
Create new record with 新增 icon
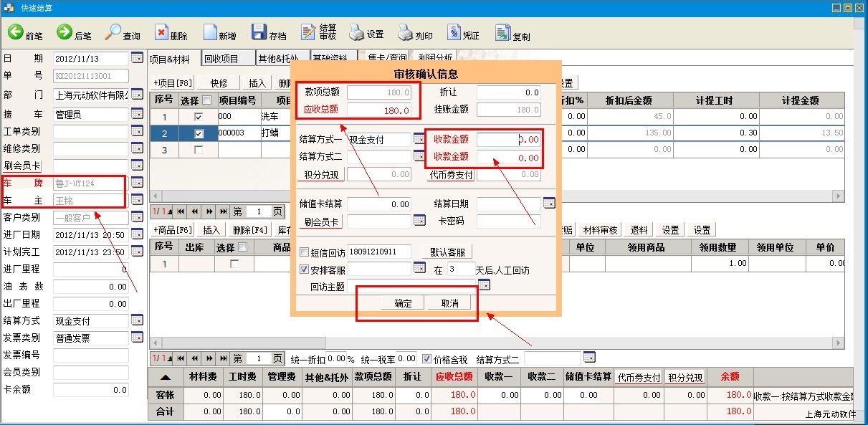(211, 33)
